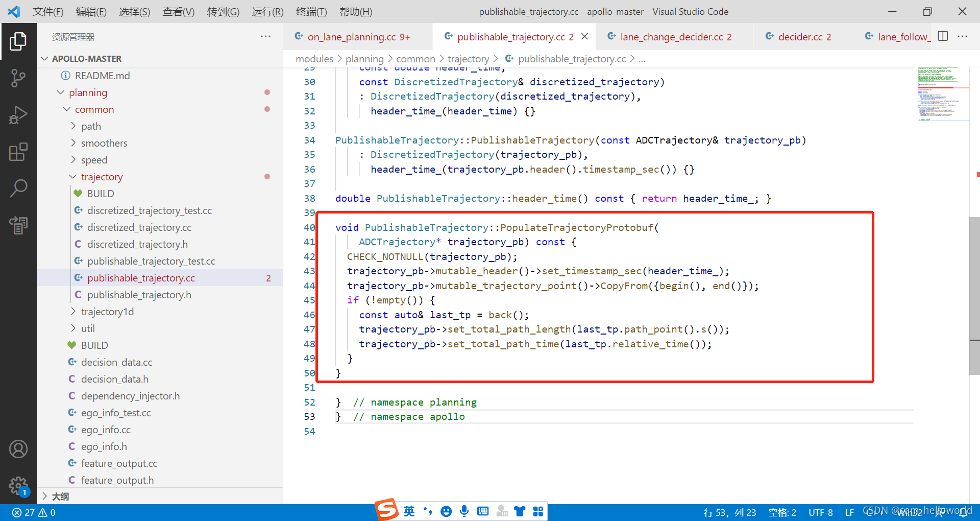Image resolution: width=980 pixels, height=521 pixels.
Task: Open the 文件(F) menu
Action: [x=48, y=11]
